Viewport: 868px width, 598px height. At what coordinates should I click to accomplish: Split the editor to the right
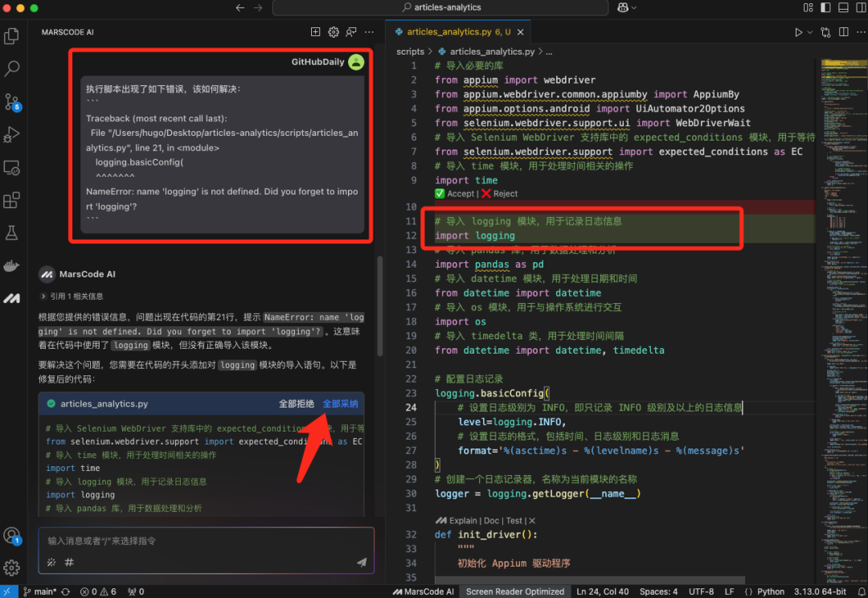[x=844, y=32]
